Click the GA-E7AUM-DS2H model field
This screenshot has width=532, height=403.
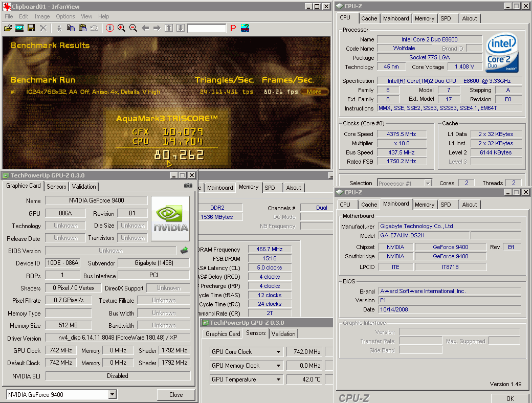coord(424,235)
